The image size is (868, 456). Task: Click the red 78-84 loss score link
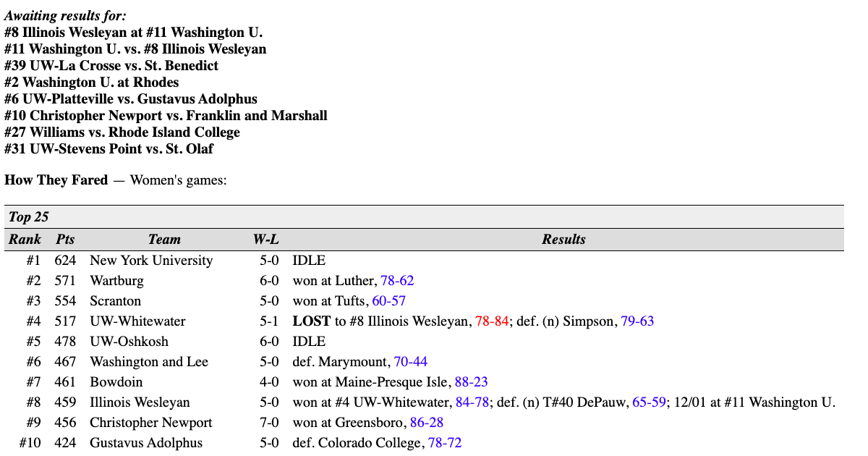(x=492, y=321)
